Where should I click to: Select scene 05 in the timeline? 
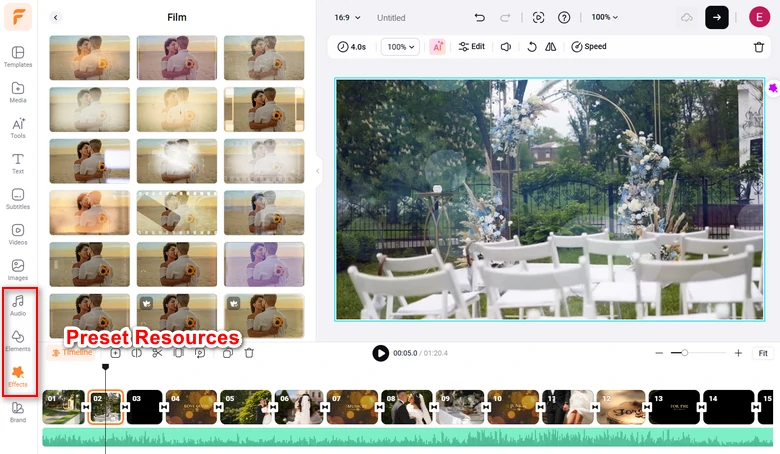(246, 407)
